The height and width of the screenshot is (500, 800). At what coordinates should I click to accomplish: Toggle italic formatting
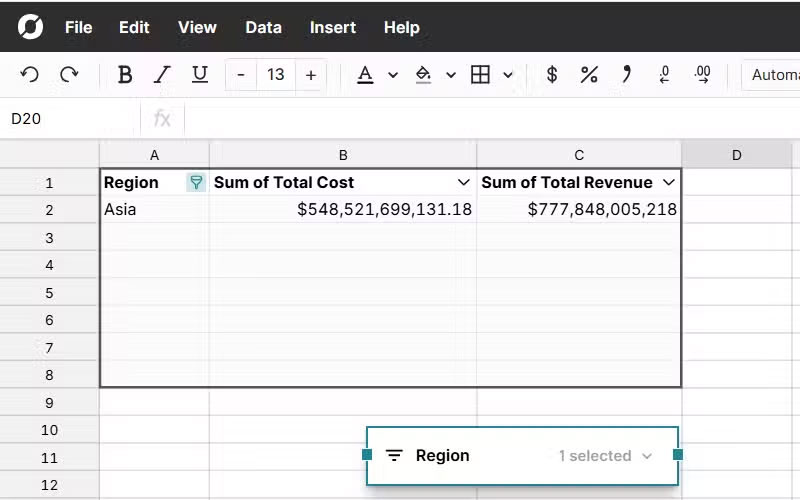[162, 75]
